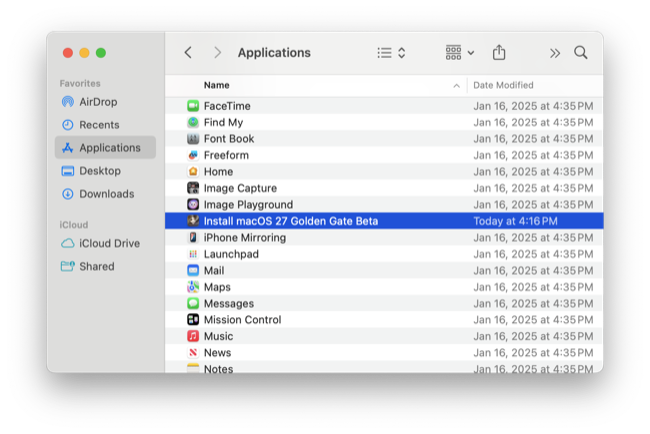Click the "Freeform" file name

pyautogui.click(x=226, y=155)
